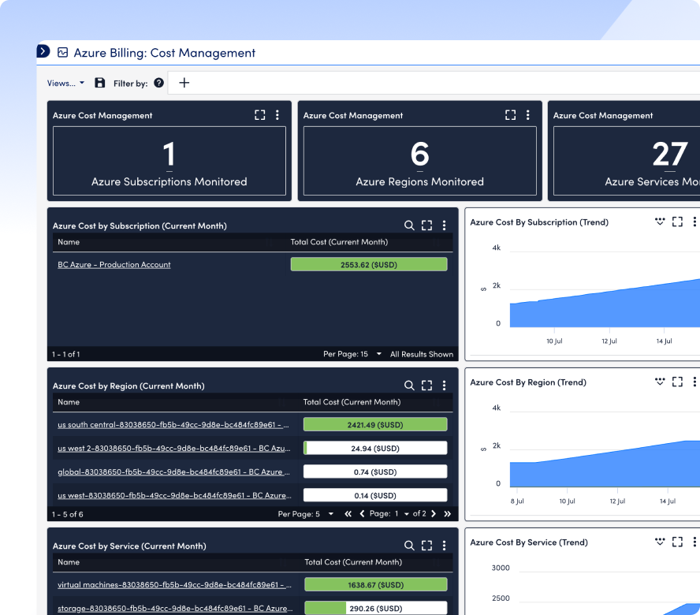Sort Subscription table by Name column
700x615 pixels.
coord(69,242)
